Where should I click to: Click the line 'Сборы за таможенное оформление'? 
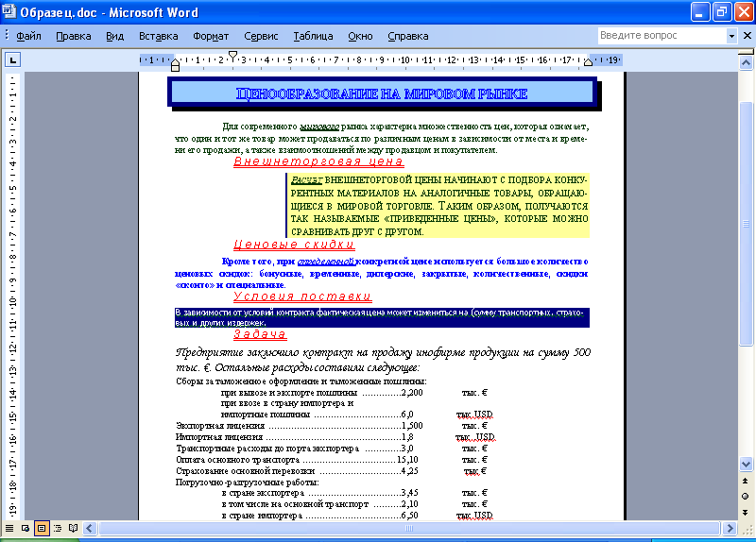(301, 381)
